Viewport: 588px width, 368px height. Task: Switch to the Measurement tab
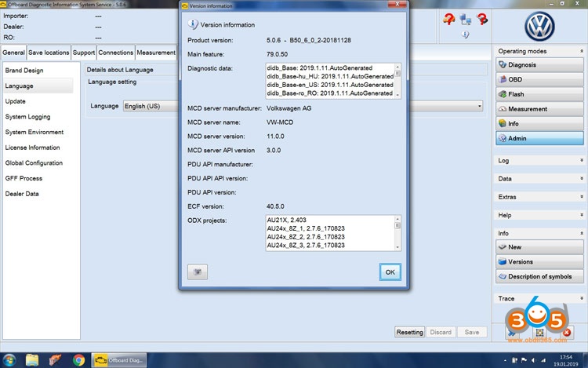click(156, 53)
